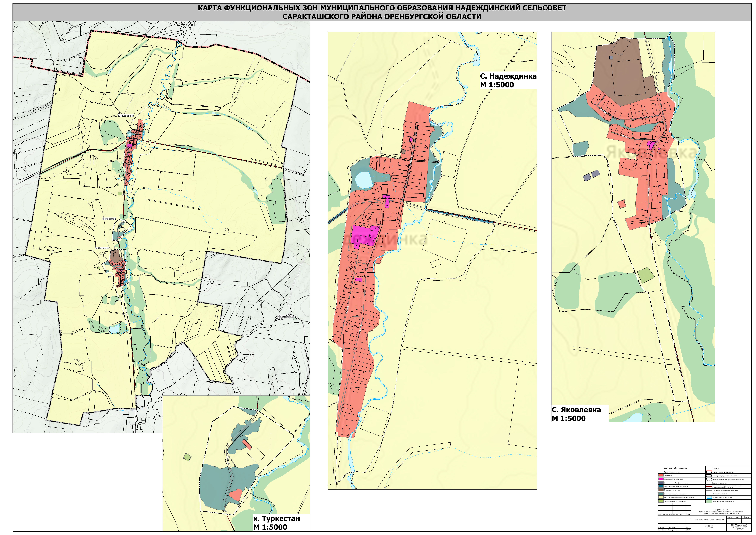Screen dimensions: 756x535
Task: Click the Общественно-деловая зона legend text
Action: point(673,479)
